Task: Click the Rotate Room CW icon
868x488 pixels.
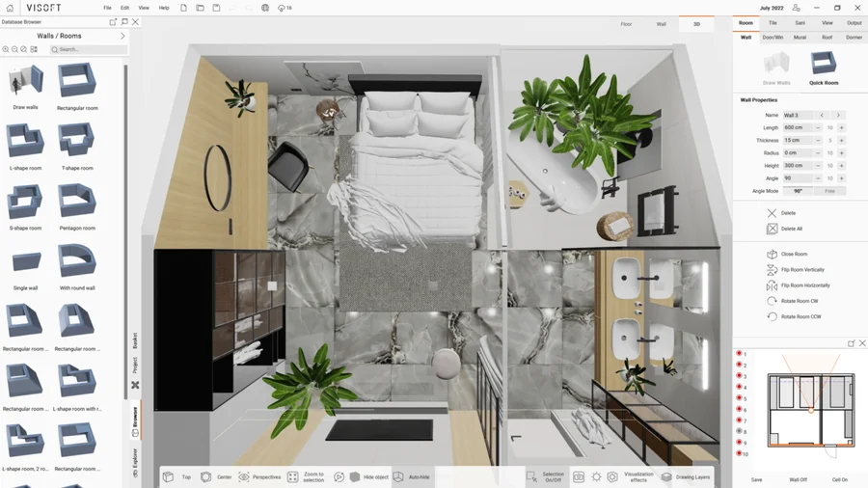Action: click(772, 301)
